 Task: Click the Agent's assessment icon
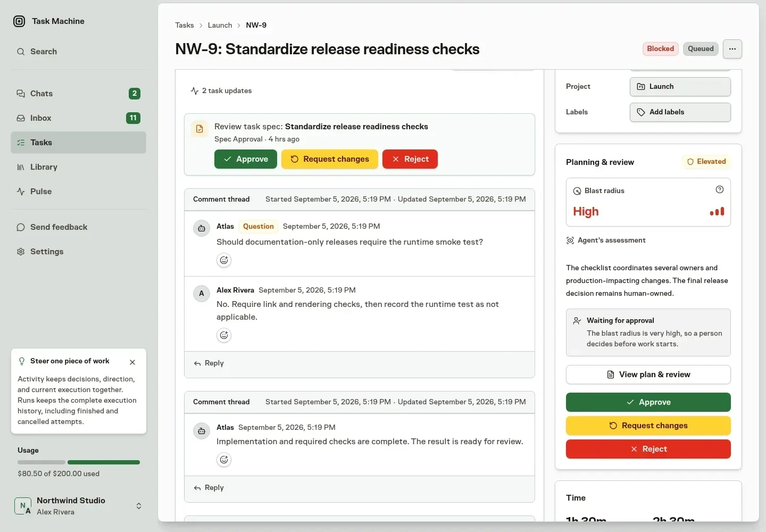coord(570,240)
